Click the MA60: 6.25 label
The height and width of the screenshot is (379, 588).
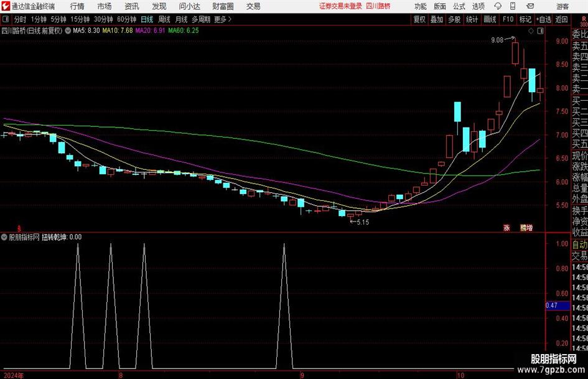click(x=184, y=30)
